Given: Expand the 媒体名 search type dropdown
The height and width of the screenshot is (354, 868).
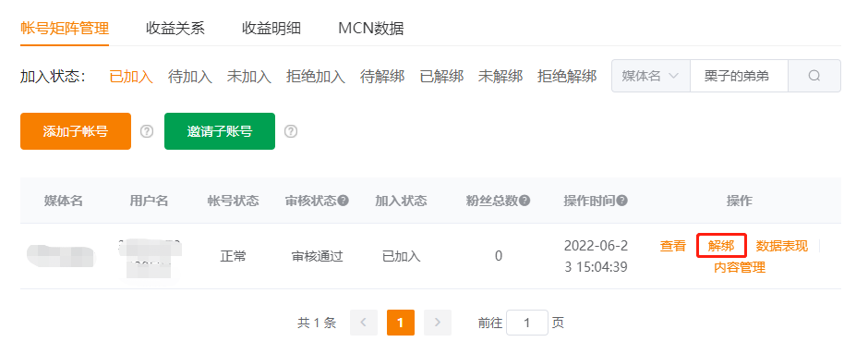Looking at the screenshot, I should pos(650,76).
